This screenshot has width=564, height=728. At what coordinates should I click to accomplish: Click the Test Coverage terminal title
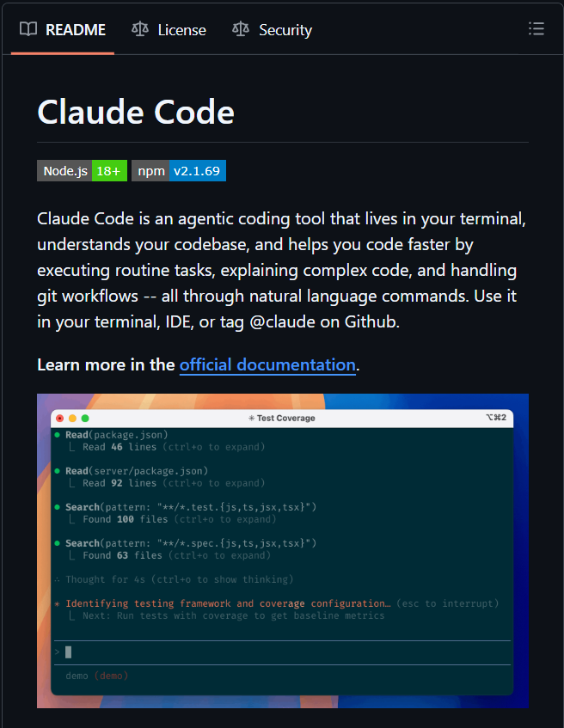pos(281,418)
